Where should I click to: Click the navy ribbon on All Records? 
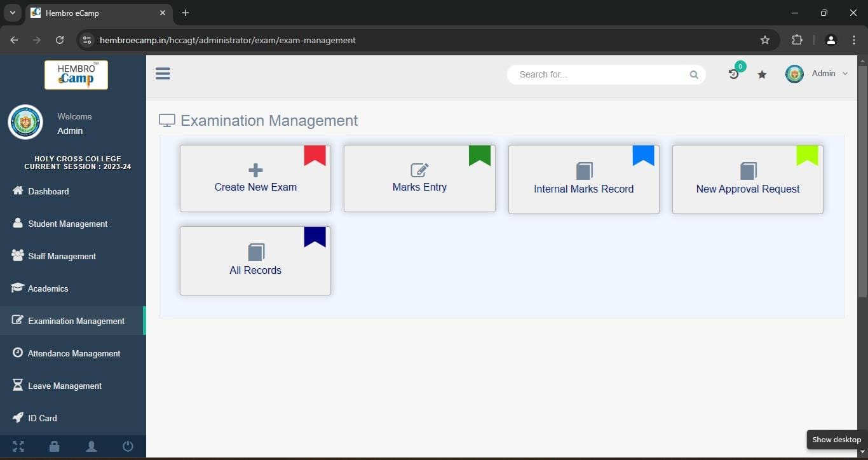315,236
